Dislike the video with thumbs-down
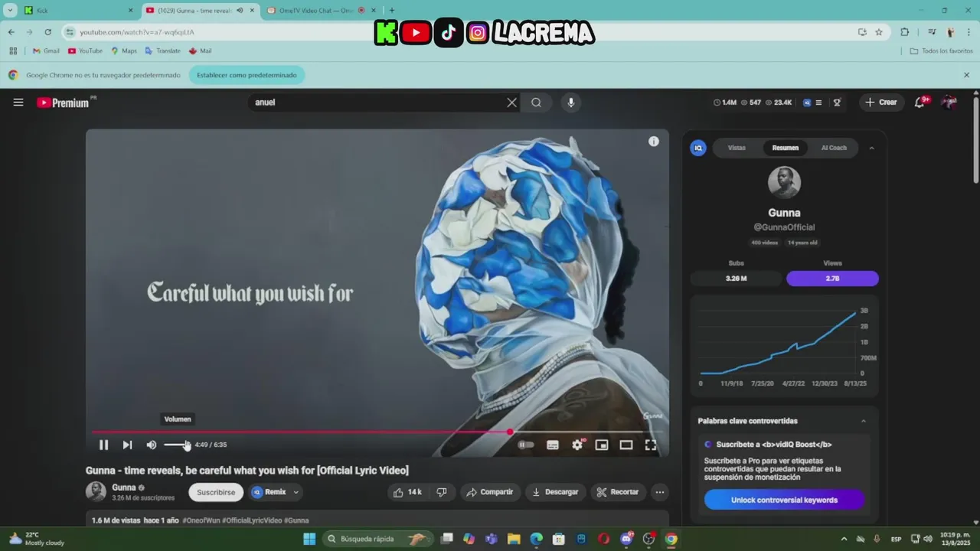Viewport: 980px width, 551px height. coord(442,492)
